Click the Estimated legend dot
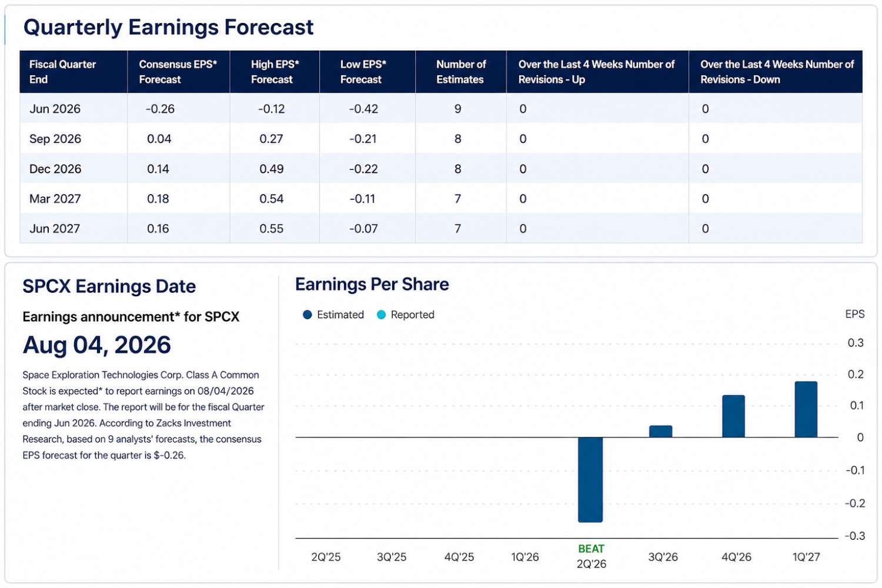 coord(307,315)
